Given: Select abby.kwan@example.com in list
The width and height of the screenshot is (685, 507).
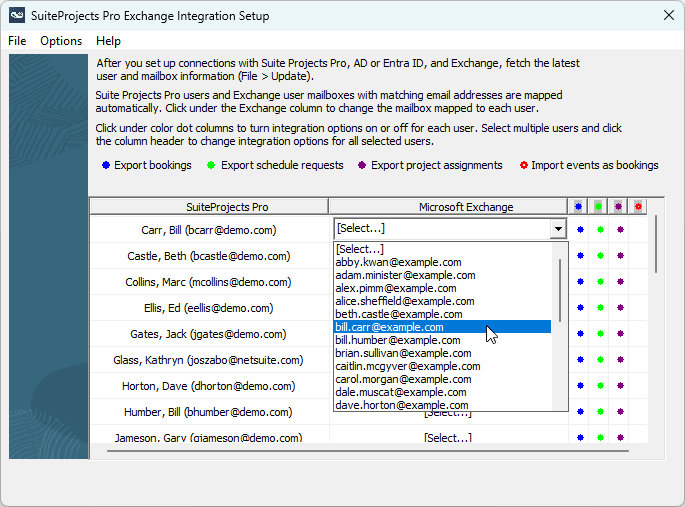Looking at the screenshot, I should click(x=443, y=262).
